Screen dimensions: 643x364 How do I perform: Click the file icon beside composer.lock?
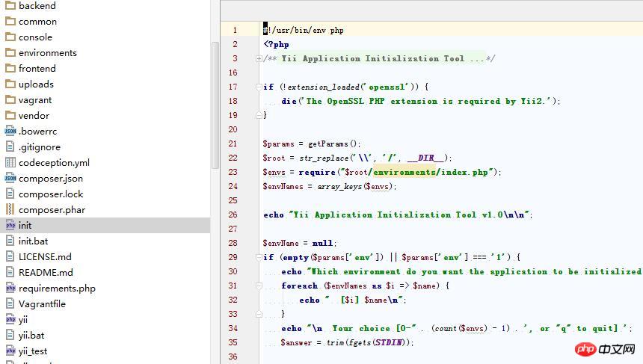coord(10,194)
